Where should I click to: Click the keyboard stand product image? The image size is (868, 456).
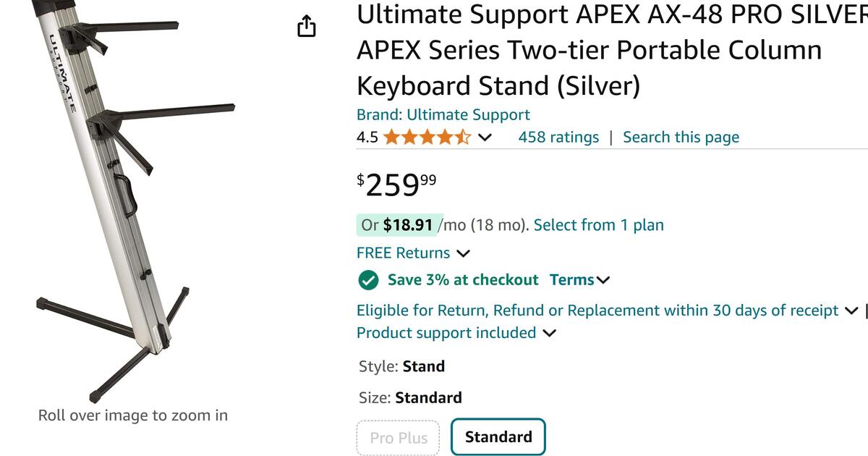pos(116,203)
